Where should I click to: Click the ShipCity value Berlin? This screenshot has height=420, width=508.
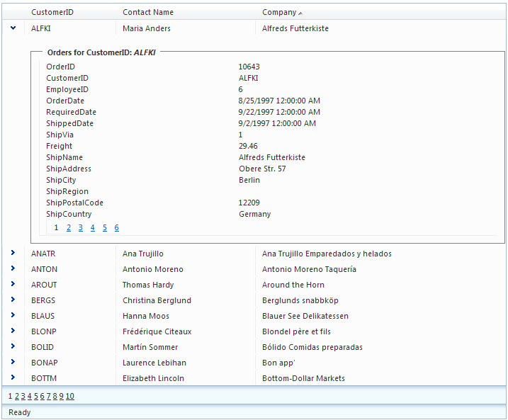click(x=249, y=180)
